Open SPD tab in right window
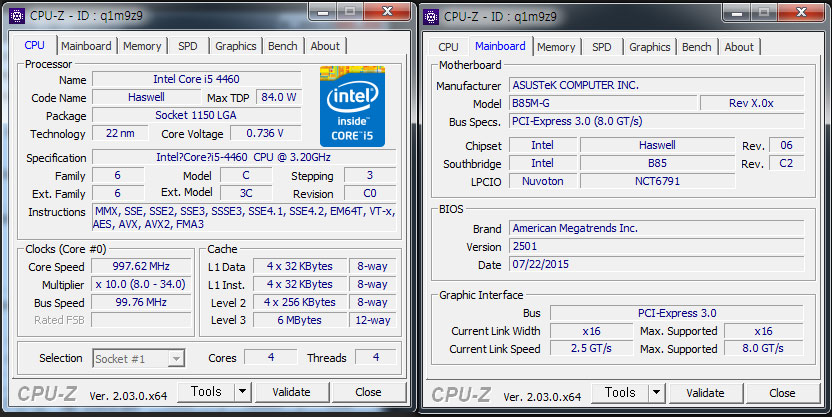Image resolution: width=832 pixels, height=417 pixels. [x=602, y=47]
